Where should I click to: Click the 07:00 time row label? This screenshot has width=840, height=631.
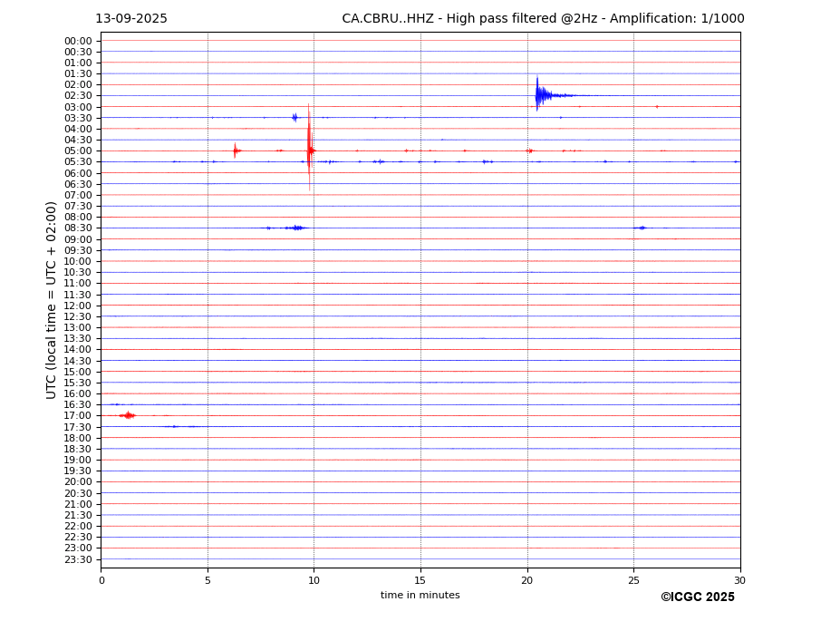coord(78,195)
